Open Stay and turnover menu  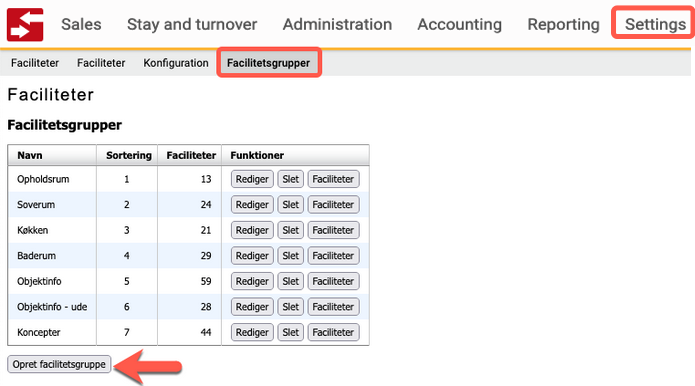tap(192, 24)
